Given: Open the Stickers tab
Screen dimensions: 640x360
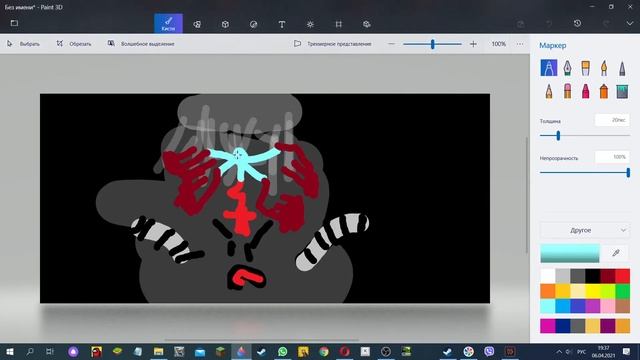Looking at the screenshot, I should click(253, 24).
